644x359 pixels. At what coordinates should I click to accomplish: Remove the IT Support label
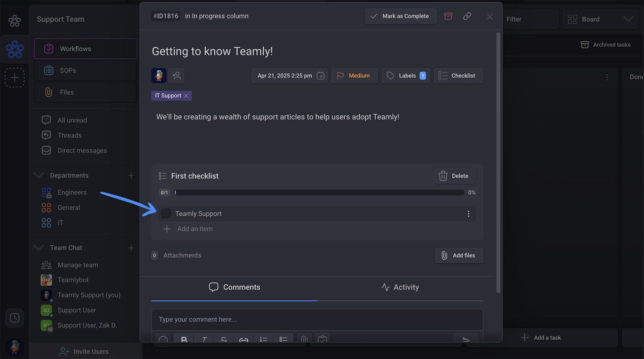pyautogui.click(x=186, y=96)
